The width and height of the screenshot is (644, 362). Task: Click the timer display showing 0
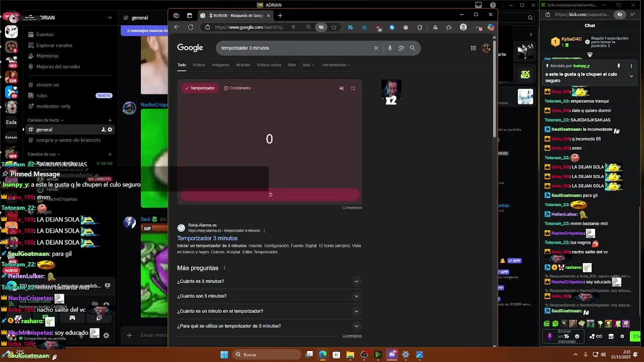(269, 139)
